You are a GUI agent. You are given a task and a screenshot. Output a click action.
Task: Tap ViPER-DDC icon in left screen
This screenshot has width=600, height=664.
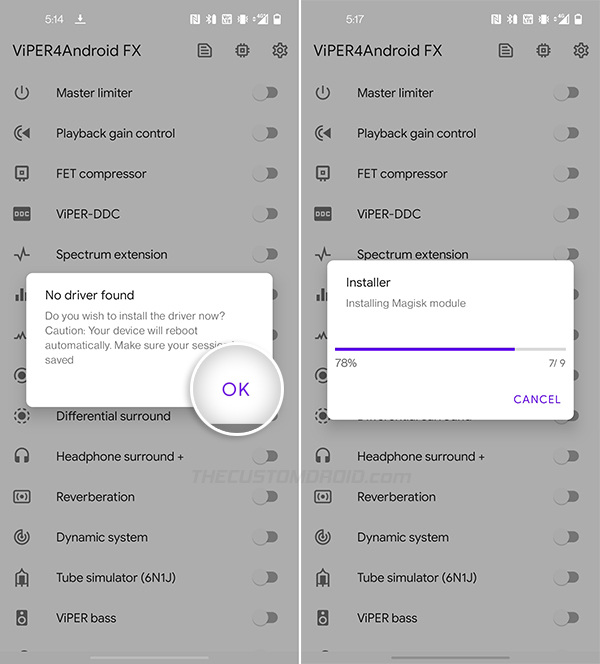click(22, 214)
